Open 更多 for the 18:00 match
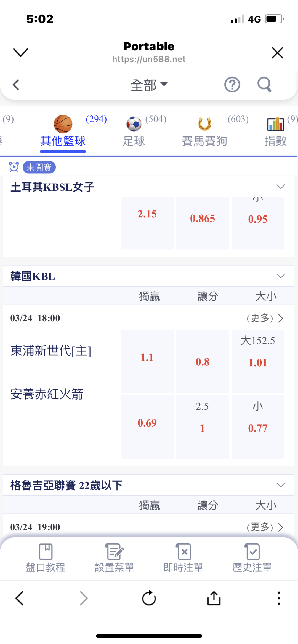The image size is (298, 644). click(265, 318)
